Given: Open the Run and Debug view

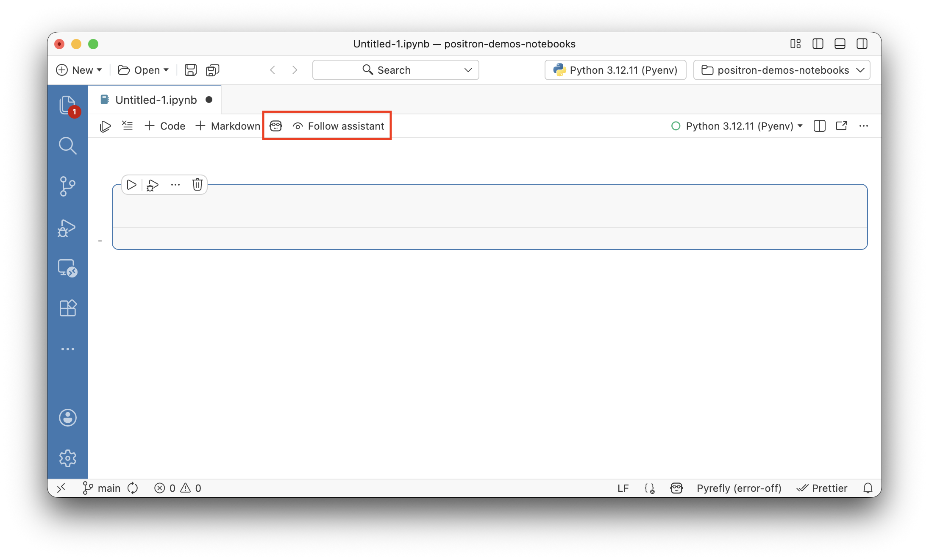Looking at the screenshot, I should 68,229.
